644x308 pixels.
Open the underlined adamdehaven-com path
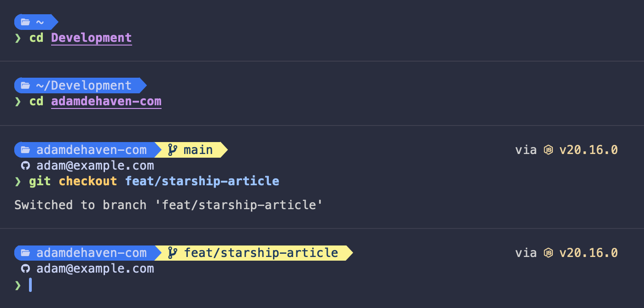tap(106, 101)
